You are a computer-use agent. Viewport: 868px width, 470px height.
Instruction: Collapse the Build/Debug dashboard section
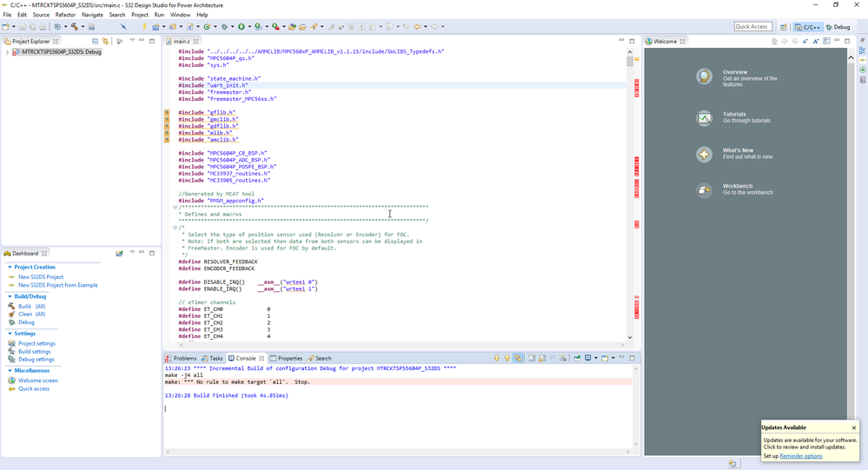[10, 296]
